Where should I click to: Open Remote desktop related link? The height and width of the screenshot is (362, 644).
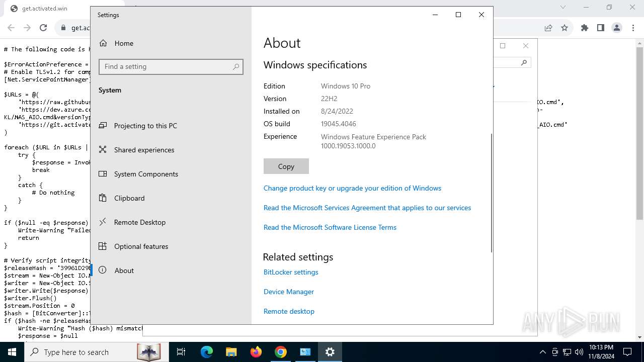point(289,311)
